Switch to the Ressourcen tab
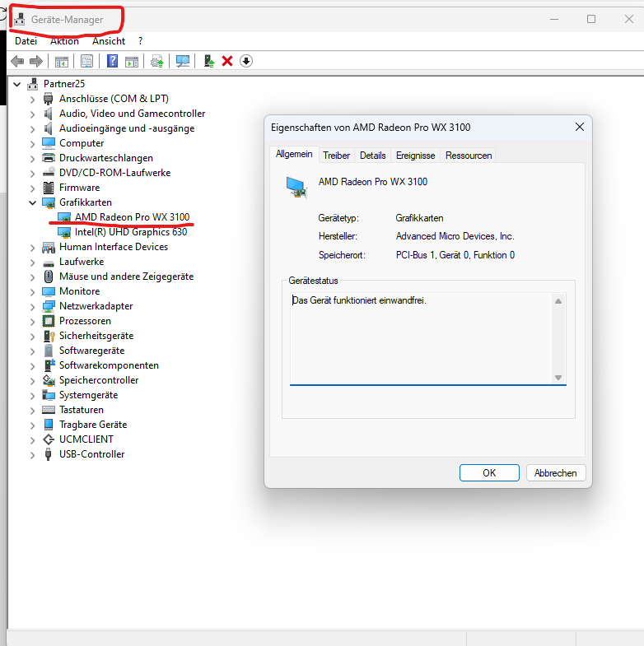This screenshot has height=646, width=644. (x=469, y=156)
